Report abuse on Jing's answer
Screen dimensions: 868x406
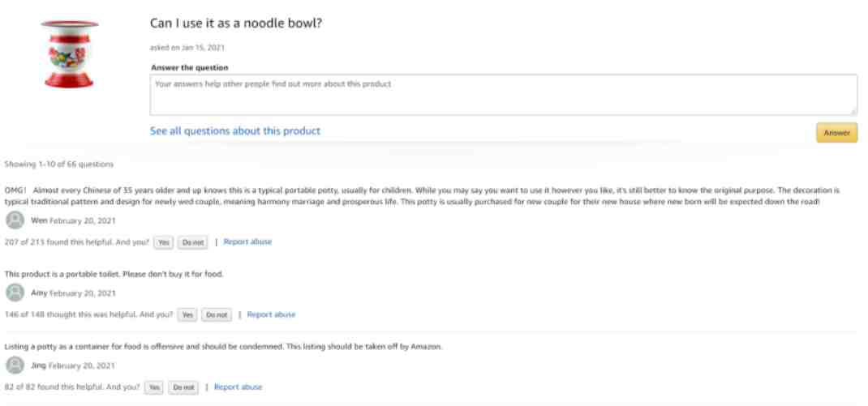coord(238,387)
